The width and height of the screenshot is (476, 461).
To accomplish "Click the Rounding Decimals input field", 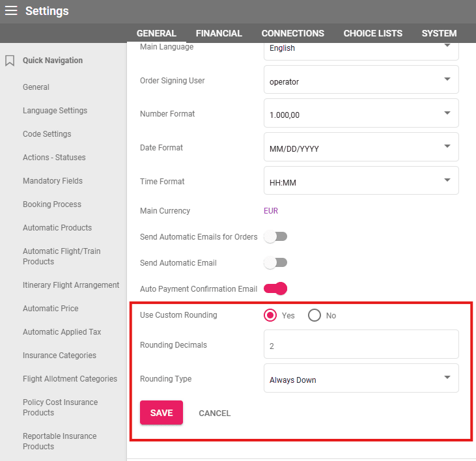I will pos(361,344).
